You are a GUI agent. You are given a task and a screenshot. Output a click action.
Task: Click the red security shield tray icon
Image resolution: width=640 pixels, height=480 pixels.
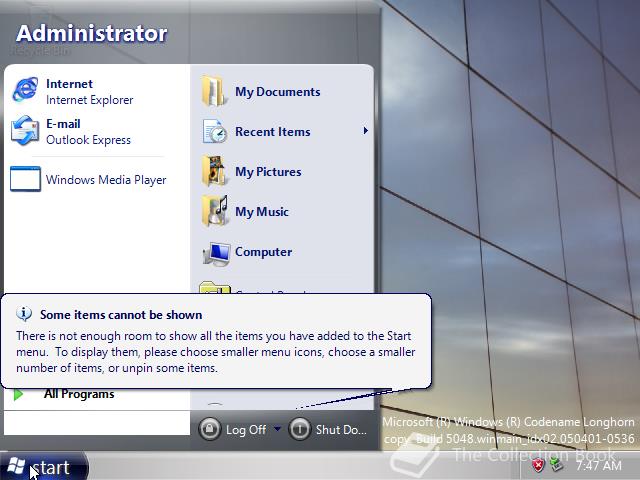tap(538, 464)
